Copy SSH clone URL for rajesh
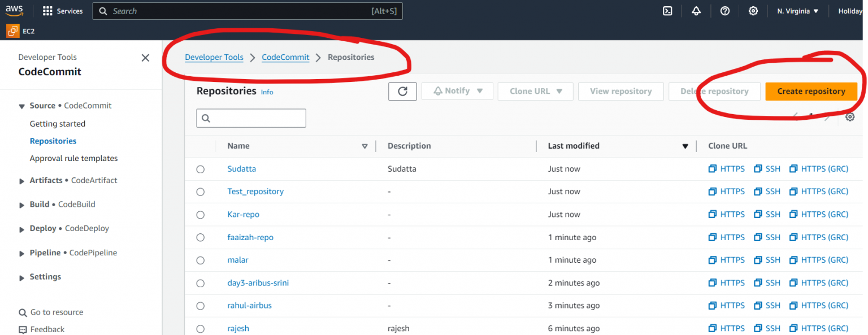The image size is (868, 335). (x=767, y=328)
